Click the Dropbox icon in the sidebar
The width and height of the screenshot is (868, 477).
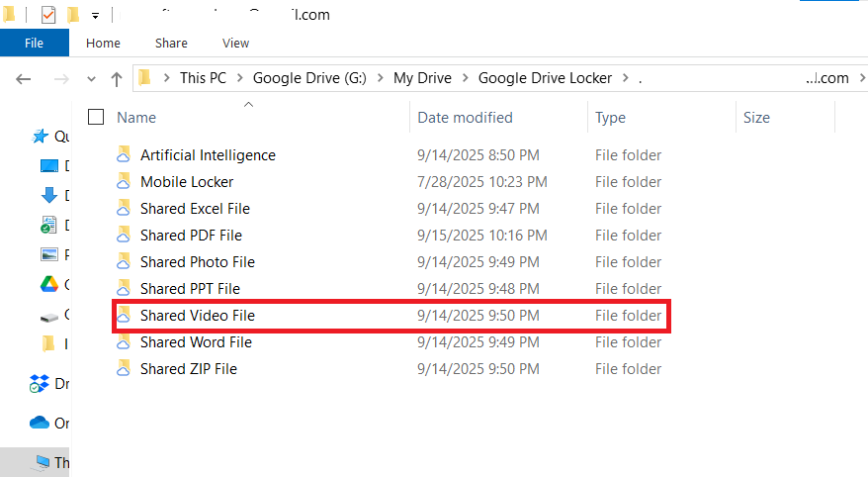tap(40, 384)
